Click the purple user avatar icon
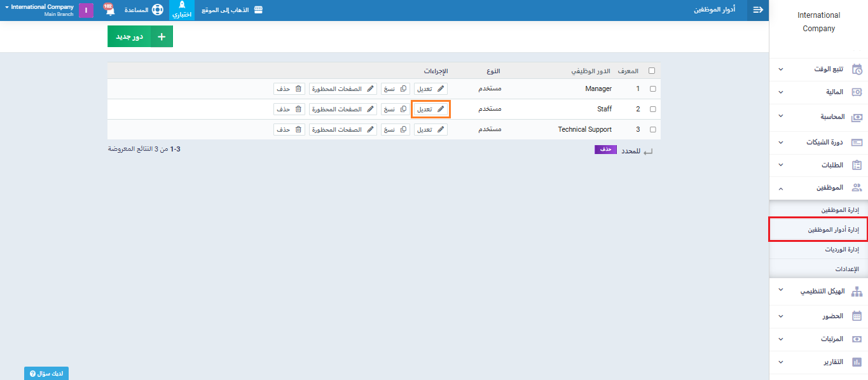 (x=86, y=10)
